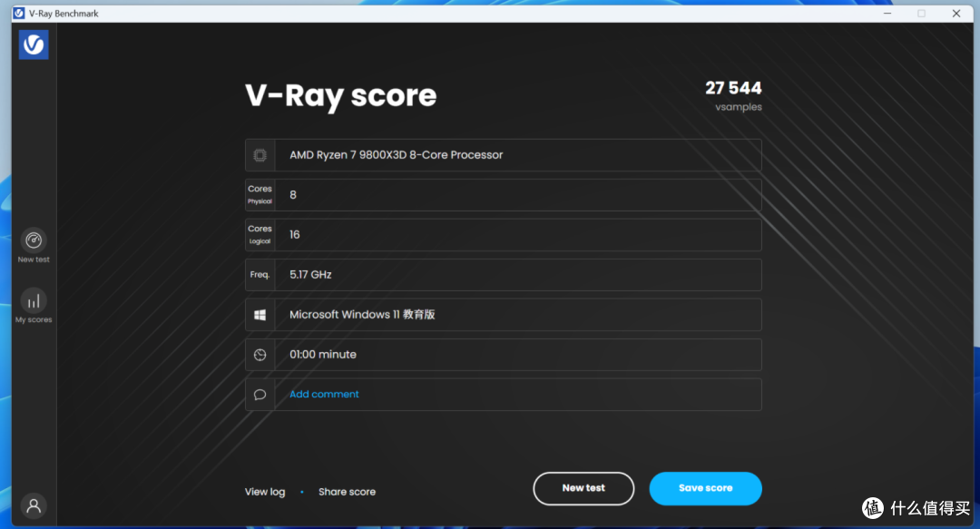The height and width of the screenshot is (529, 980).
Task: Click Share score link
Action: 347,492
